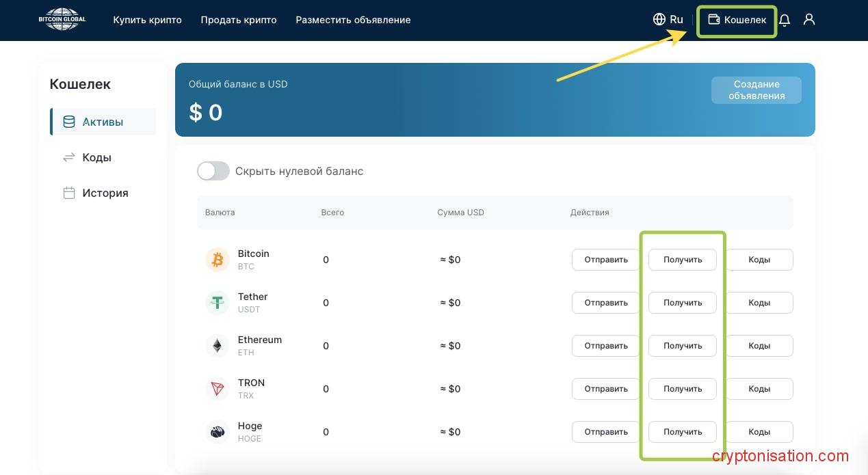Click the Bitcoin coin icon
The image size is (868, 475).
coord(218,260)
